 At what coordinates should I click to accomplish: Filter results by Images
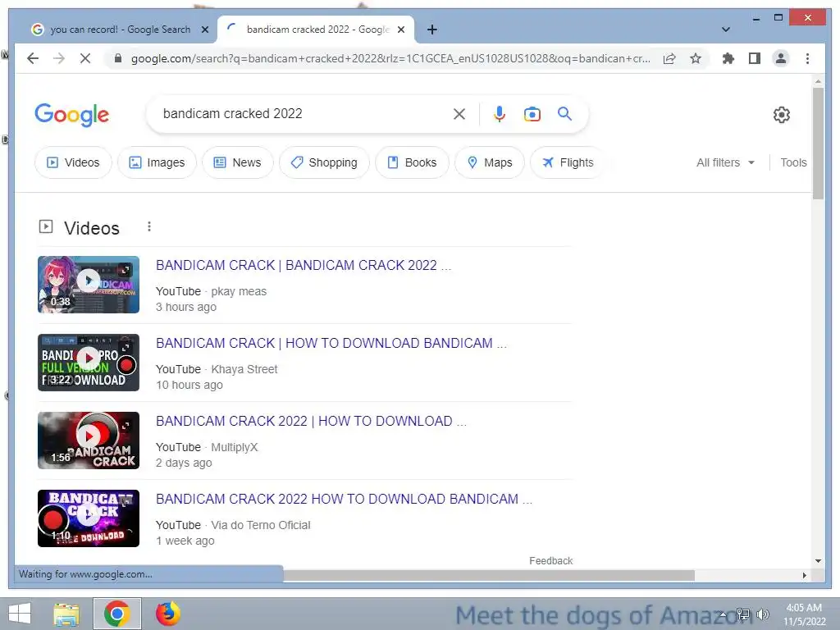157,162
